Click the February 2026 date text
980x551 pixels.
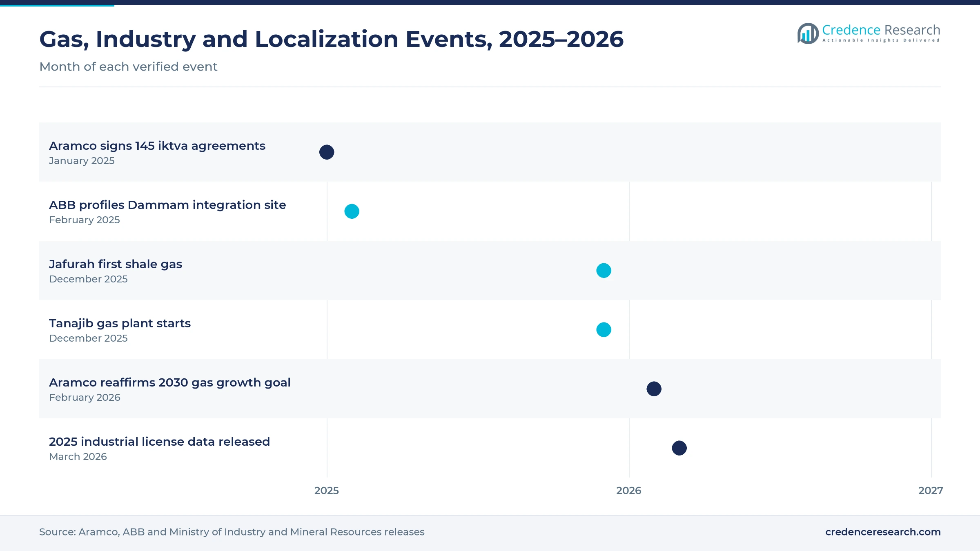point(85,398)
